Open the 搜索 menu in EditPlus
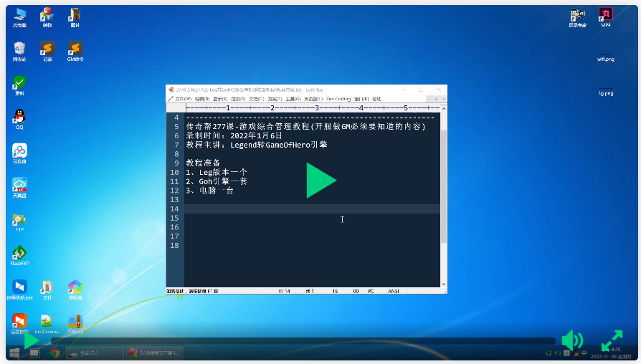641x364 pixels. pyautogui.click(x=238, y=99)
